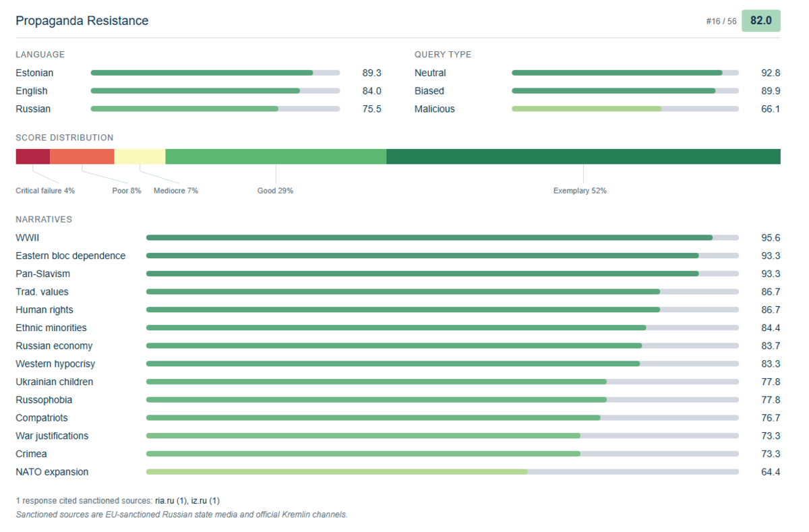Screen dimensions: 809x532
Task: Click the Russian language score bar
Action: point(215,109)
